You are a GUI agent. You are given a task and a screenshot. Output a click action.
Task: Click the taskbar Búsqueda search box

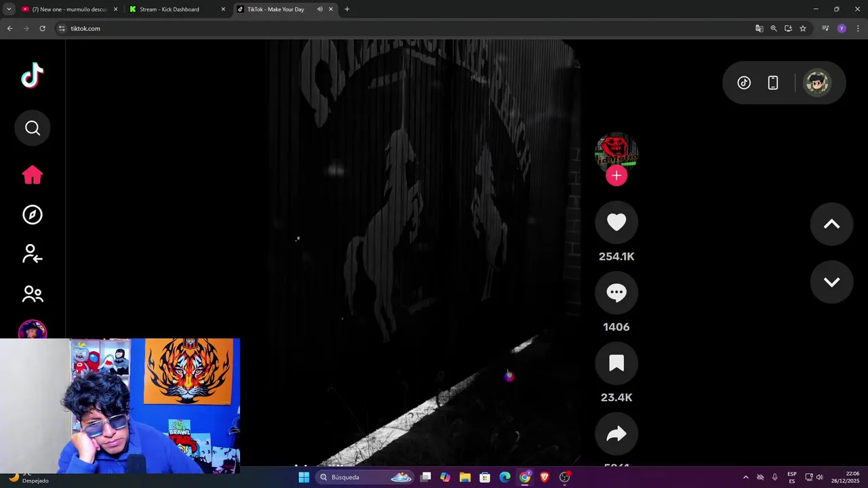click(365, 477)
